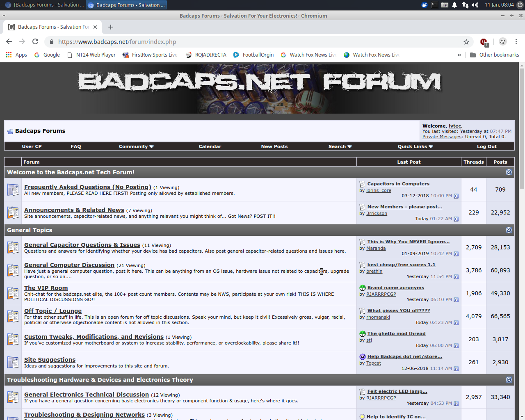Viewport: 525px width, 420px height.
Task: Open a new browser tab
Action: (x=111, y=27)
